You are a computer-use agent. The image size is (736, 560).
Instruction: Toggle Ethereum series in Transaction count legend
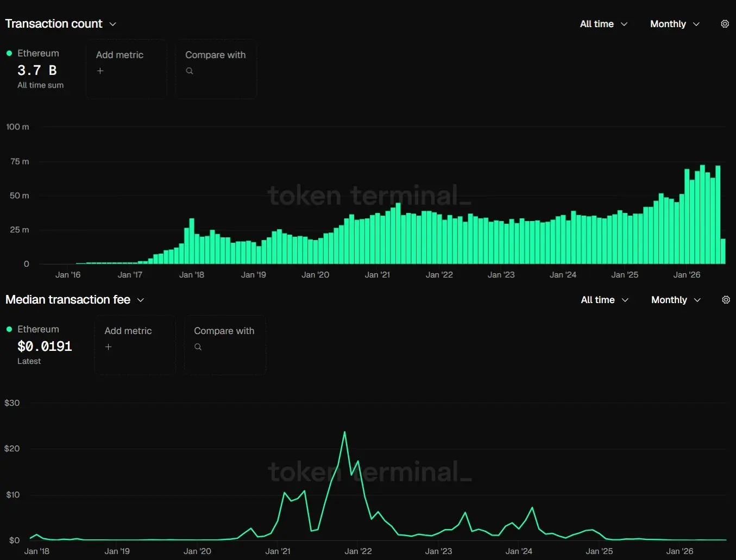coord(33,53)
